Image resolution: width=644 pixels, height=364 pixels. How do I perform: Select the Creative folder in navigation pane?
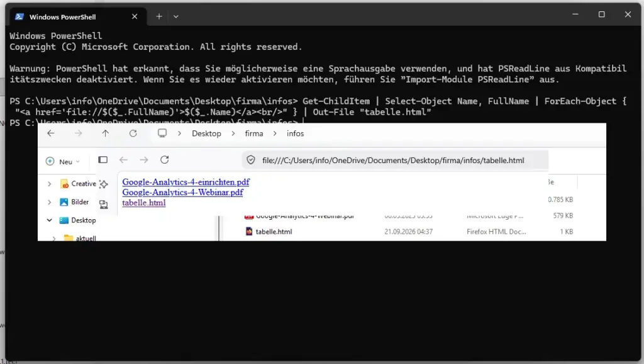click(x=78, y=184)
